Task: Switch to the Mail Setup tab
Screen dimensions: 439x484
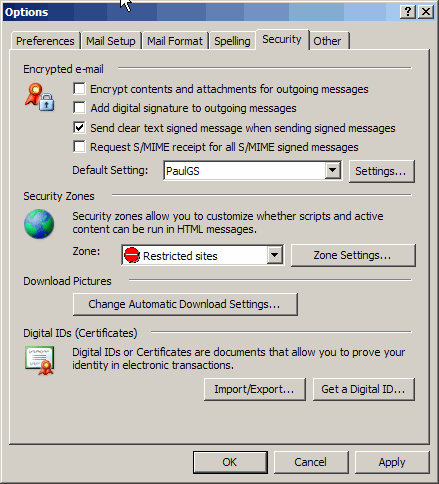Action: [x=111, y=41]
